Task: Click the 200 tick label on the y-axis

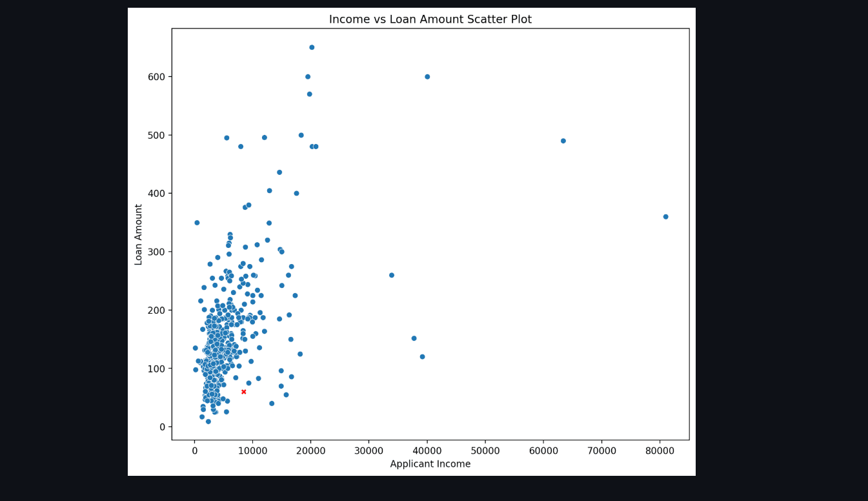Action: [x=157, y=311]
